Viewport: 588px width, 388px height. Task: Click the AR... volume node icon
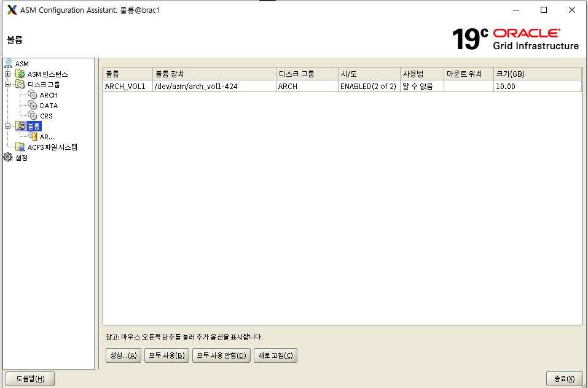pyautogui.click(x=33, y=137)
